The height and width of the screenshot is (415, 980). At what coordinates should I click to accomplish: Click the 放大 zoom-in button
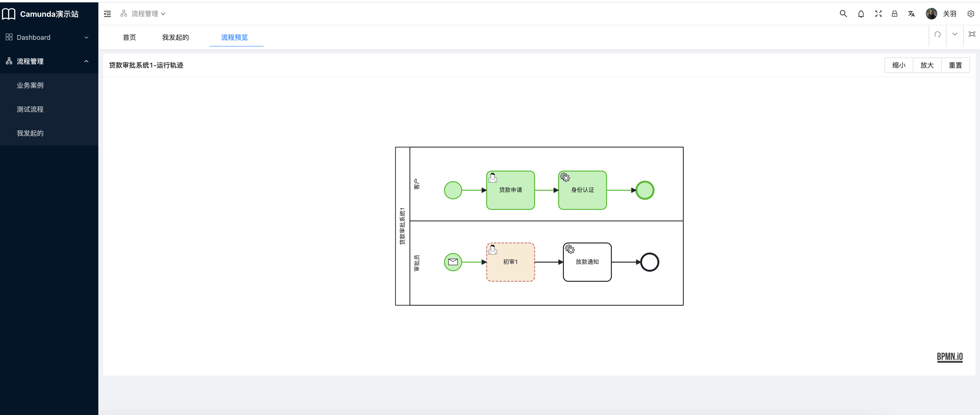pyautogui.click(x=927, y=65)
